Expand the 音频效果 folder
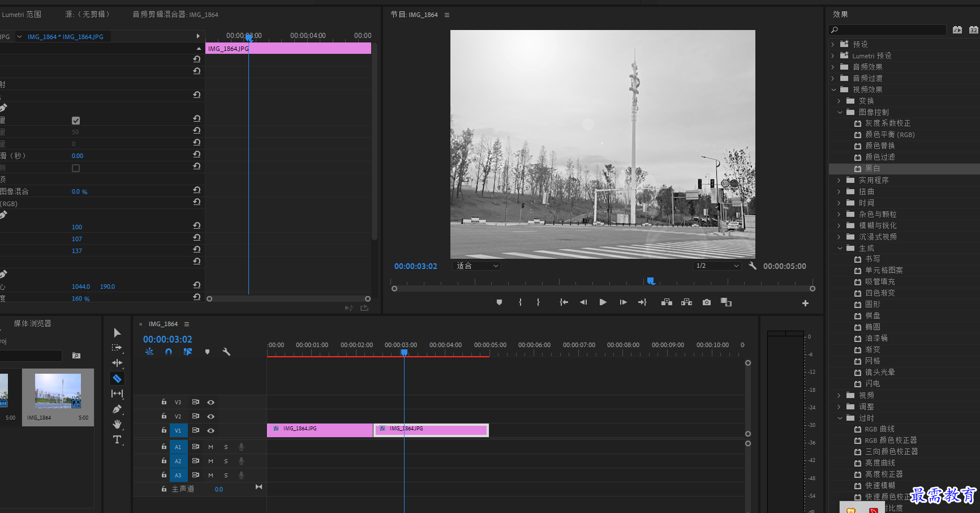This screenshot has width=980, height=513. tap(833, 67)
